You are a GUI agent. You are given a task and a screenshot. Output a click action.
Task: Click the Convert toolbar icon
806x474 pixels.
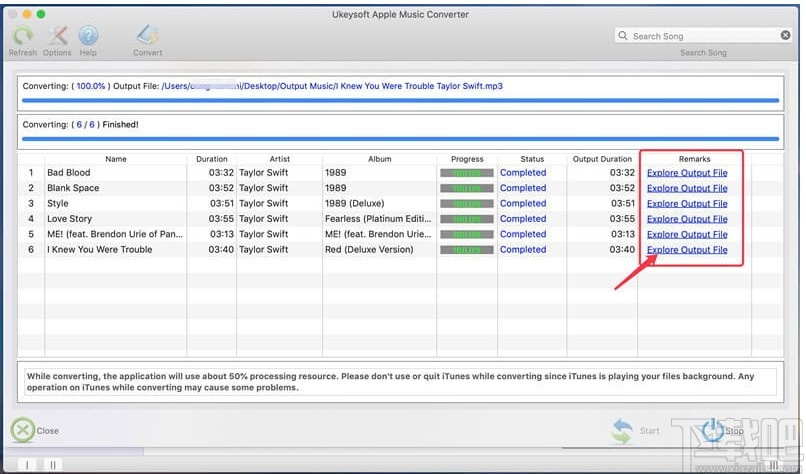click(148, 34)
